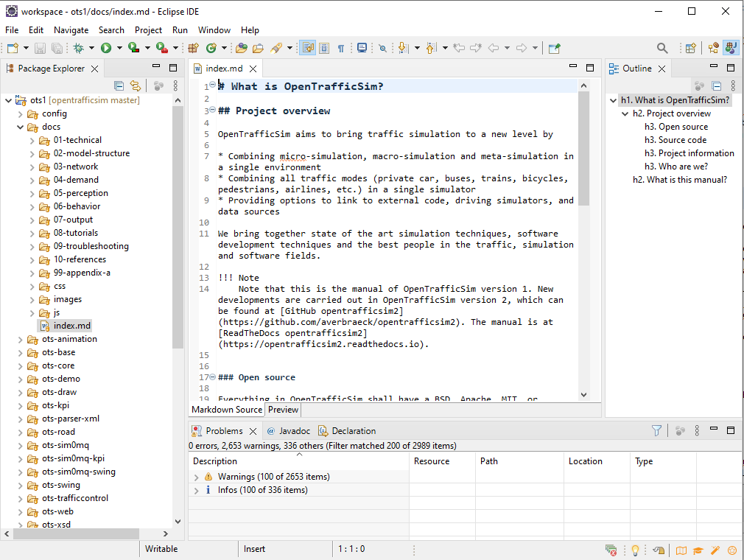
Task: Switch to the Preview tab
Action: [284, 410]
